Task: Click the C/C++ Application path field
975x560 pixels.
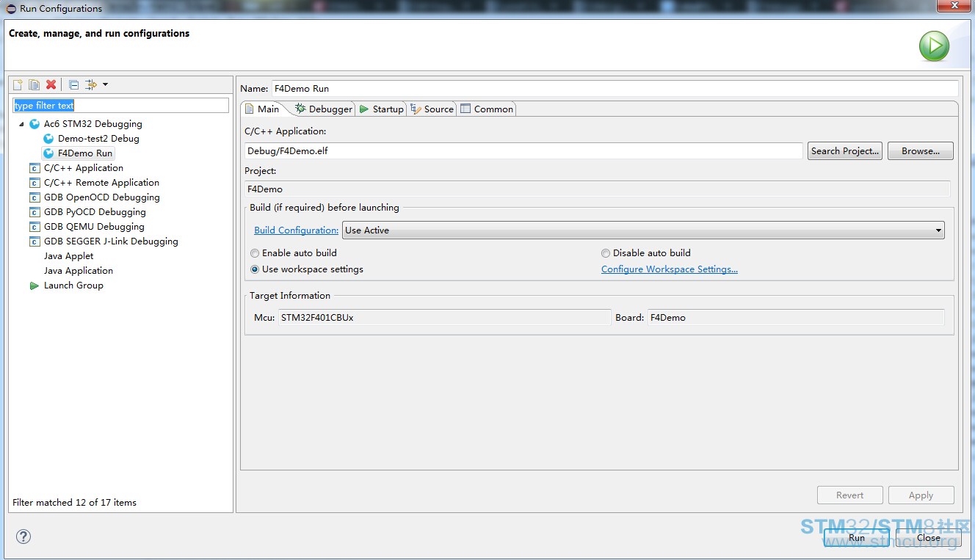Action: pos(523,151)
